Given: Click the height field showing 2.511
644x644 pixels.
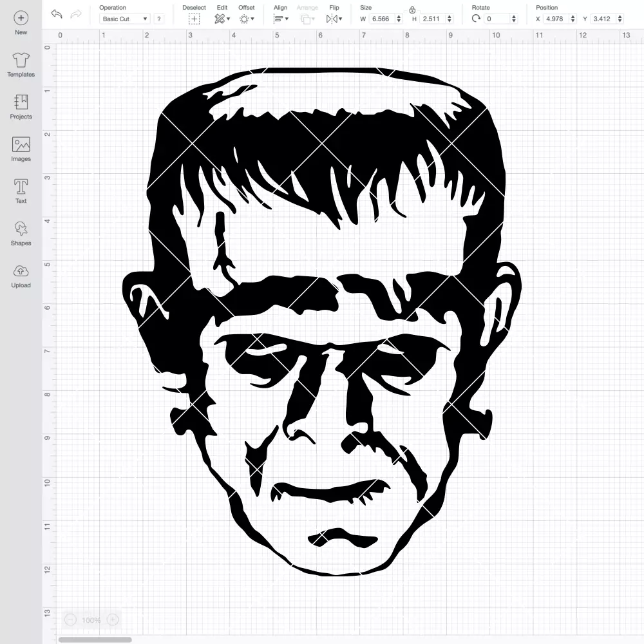Looking at the screenshot, I should (x=431, y=19).
